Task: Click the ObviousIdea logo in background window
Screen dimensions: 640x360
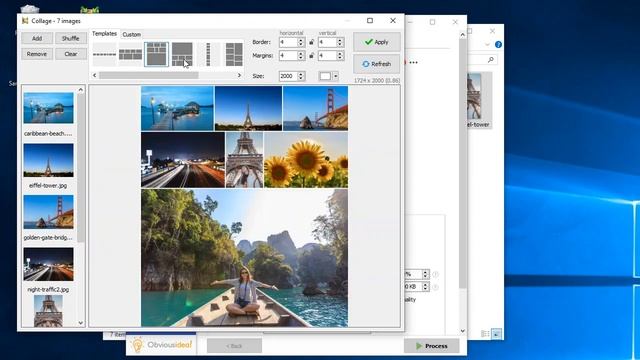Action: (162, 345)
